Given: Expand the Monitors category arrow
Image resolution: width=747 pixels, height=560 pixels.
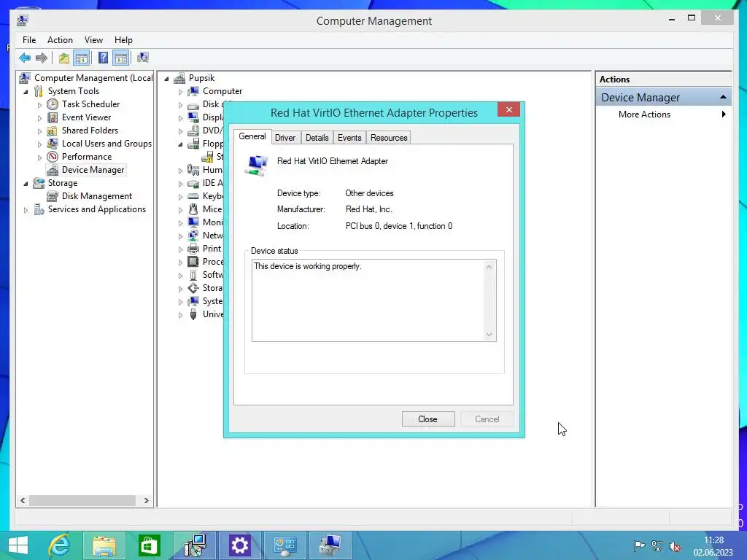Looking at the screenshot, I should click(x=180, y=223).
